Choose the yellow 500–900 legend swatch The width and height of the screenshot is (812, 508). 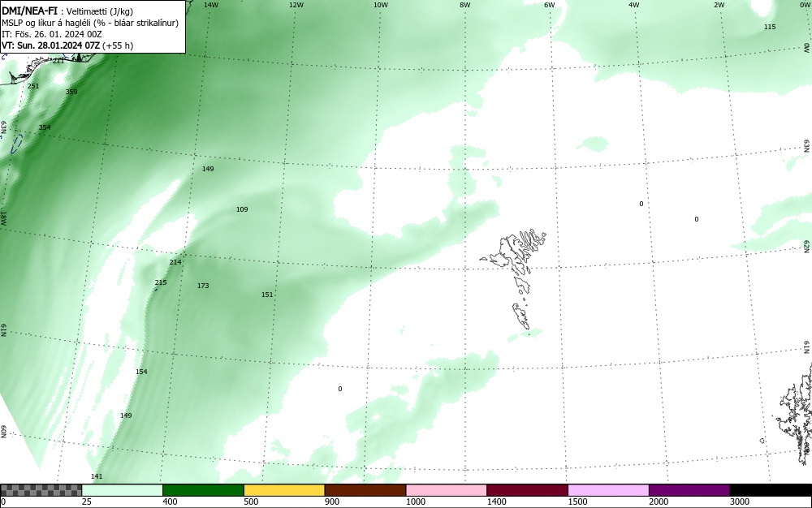pyautogui.click(x=284, y=490)
